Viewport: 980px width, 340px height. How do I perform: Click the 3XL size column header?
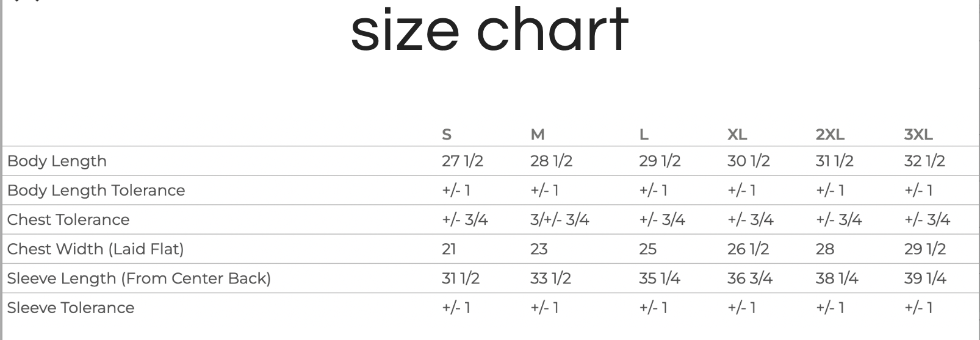coord(918,135)
